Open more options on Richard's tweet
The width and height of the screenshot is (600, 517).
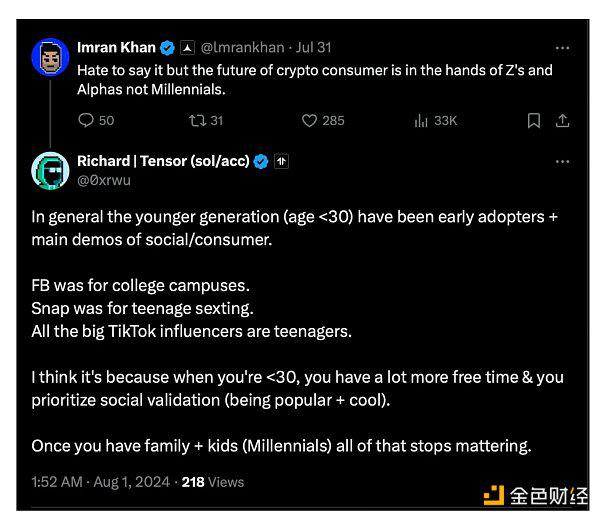click(x=563, y=161)
